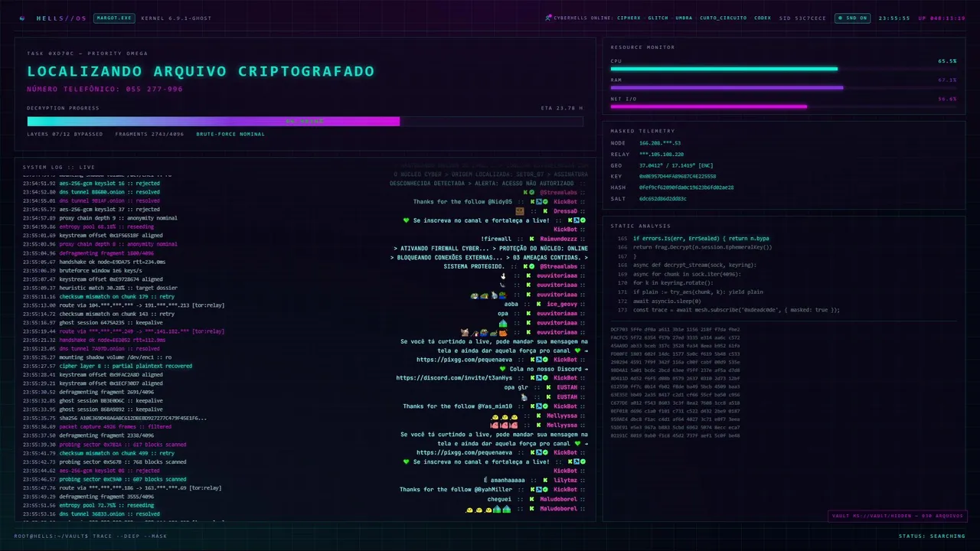Click the Kick badge beside lilytmz
Image resolution: width=980 pixels, height=551 pixels.
click(x=544, y=480)
